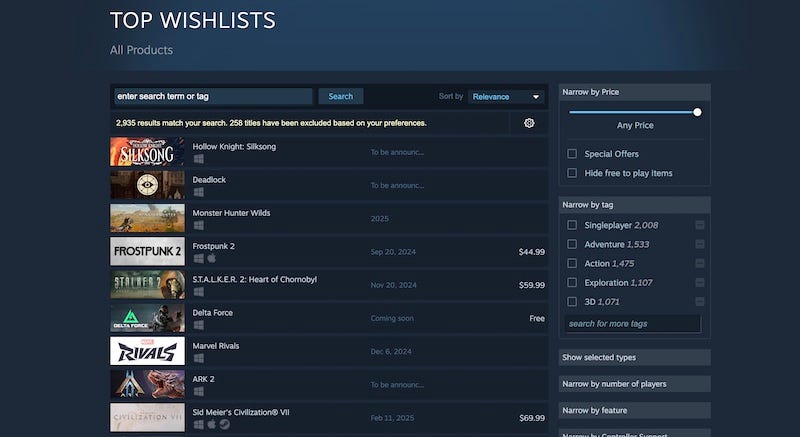The height and width of the screenshot is (437, 800).
Task: Open the Deadlock game thumbnail
Action: (x=147, y=185)
